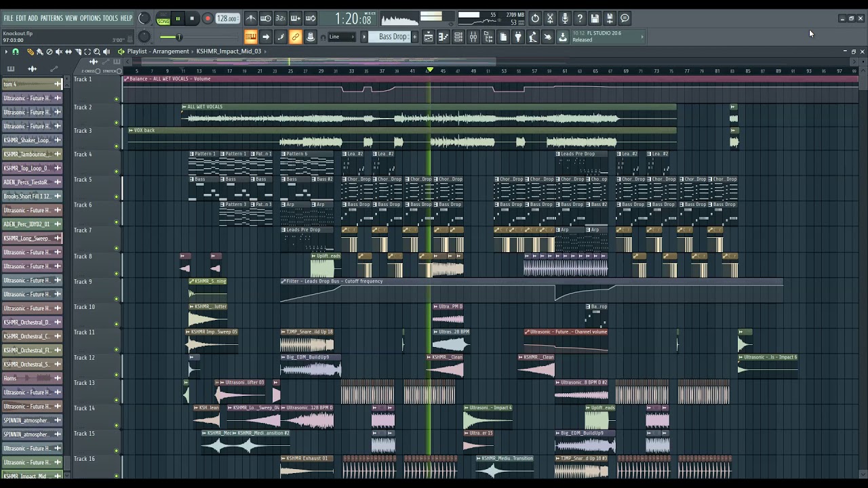Screen dimensions: 868x488
Task: Toggle the playlist magnet snap icon
Action: point(15,52)
